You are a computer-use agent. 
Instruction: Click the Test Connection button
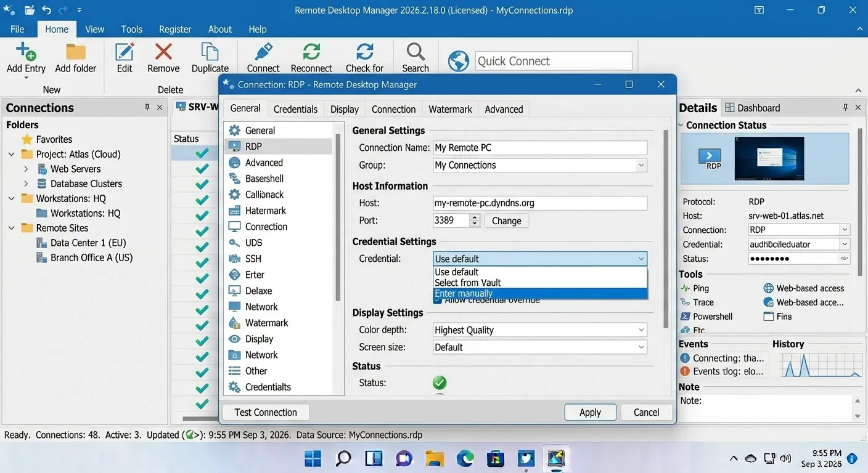[x=266, y=413]
